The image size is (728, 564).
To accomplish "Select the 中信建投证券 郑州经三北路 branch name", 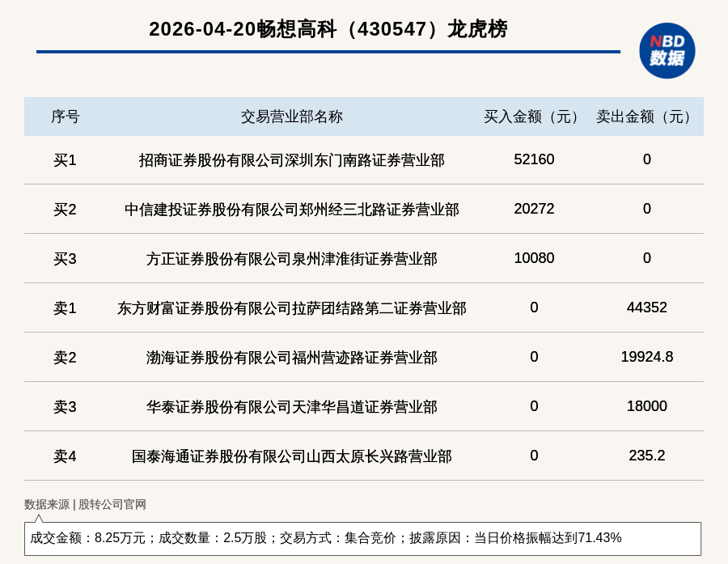I will point(291,210).
